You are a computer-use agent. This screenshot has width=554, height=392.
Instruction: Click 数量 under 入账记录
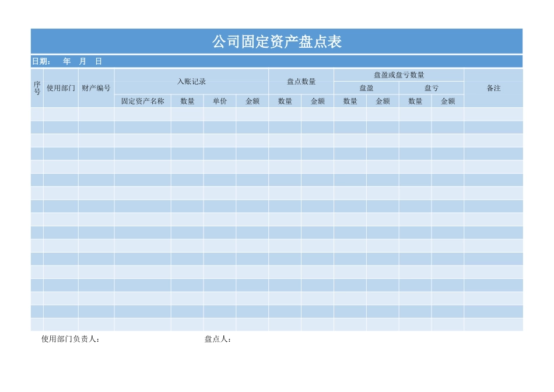(187, 101)
